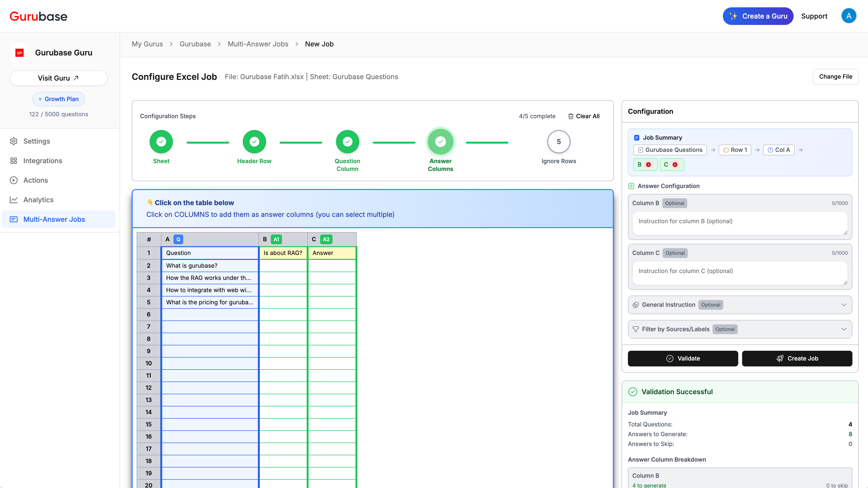Click the user avatar A icon

(x=848, y=16)
